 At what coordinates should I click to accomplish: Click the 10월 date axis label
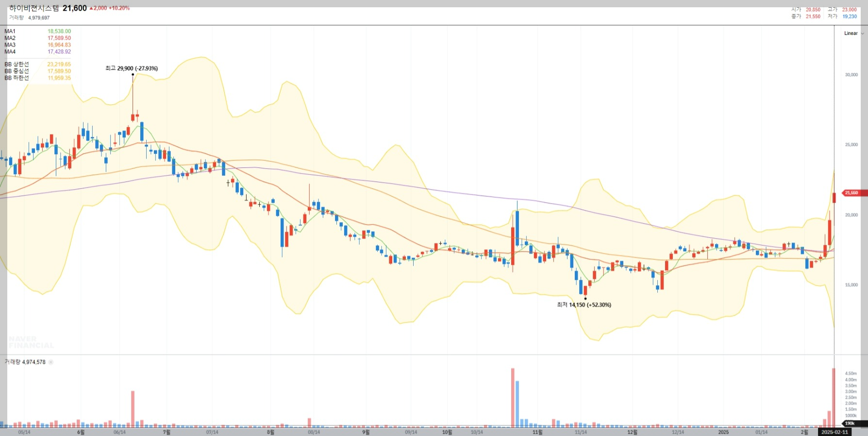point(447,432)
